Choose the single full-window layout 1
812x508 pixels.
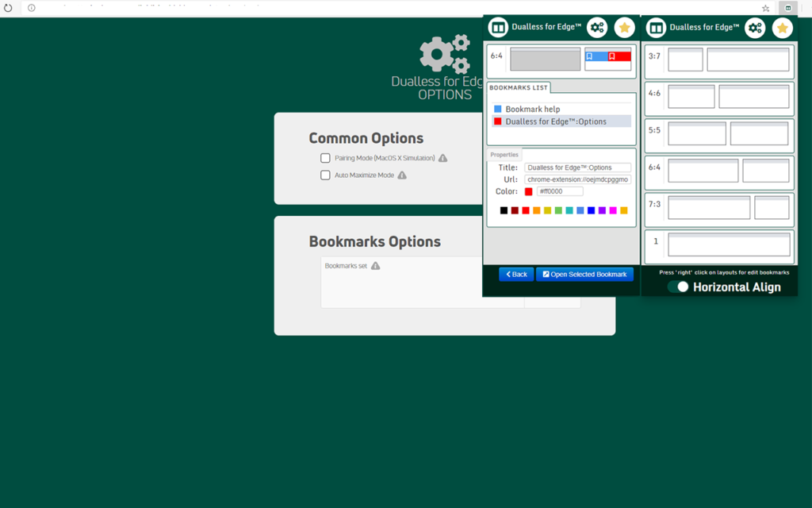[729, 244]
